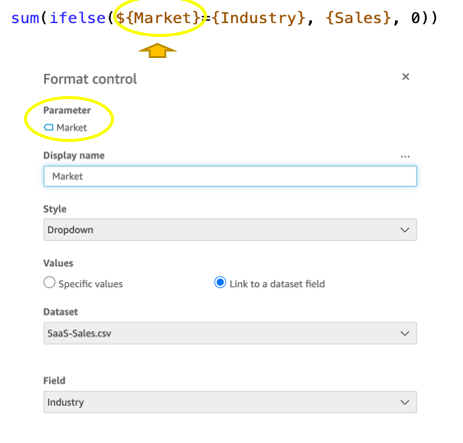Image resolution: width=463 pixels, height=443 pixels.
Task: Open the Style dropdown set to Dropdown
Action: [230, 230]
